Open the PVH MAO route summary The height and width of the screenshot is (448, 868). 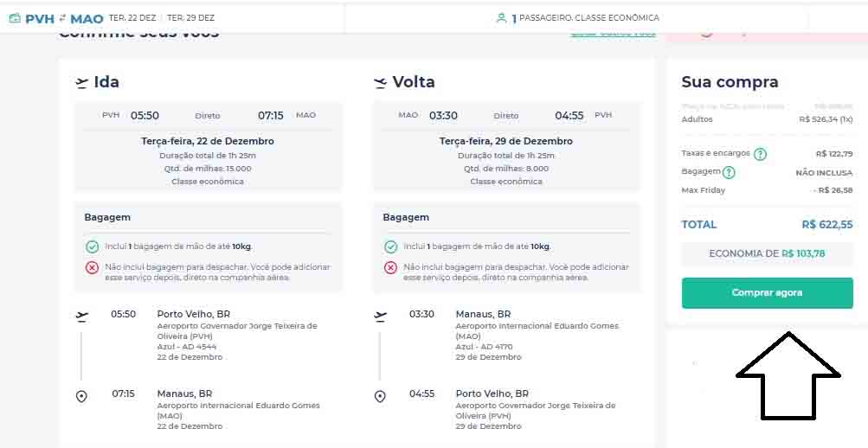pyautogui.click(x=63, y=18)
